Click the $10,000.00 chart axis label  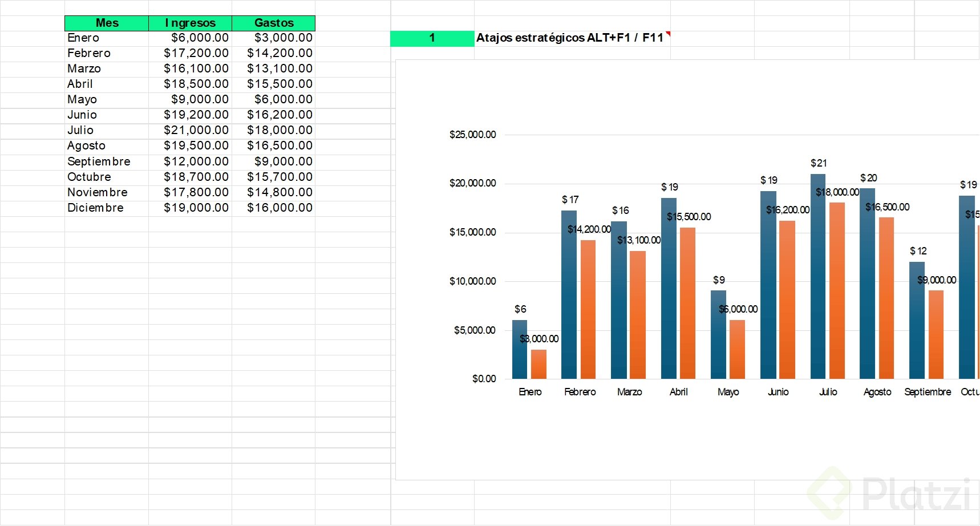coord(473,281)
